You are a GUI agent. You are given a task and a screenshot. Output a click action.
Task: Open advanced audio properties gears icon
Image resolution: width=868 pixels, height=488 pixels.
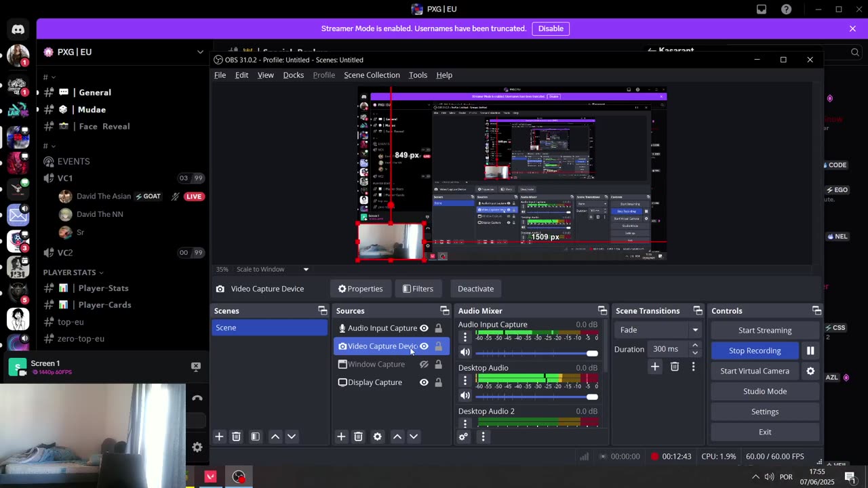(x=463, y=436)
